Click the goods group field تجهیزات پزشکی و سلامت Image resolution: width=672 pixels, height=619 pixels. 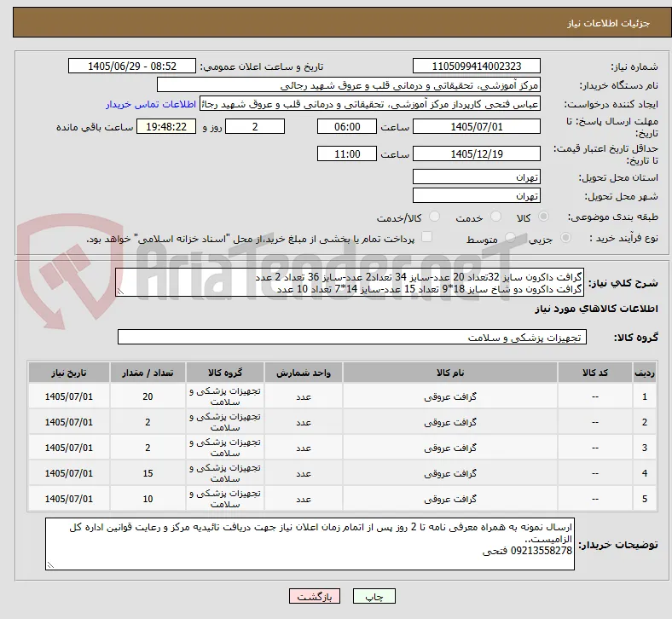click(x=352, y=337)
